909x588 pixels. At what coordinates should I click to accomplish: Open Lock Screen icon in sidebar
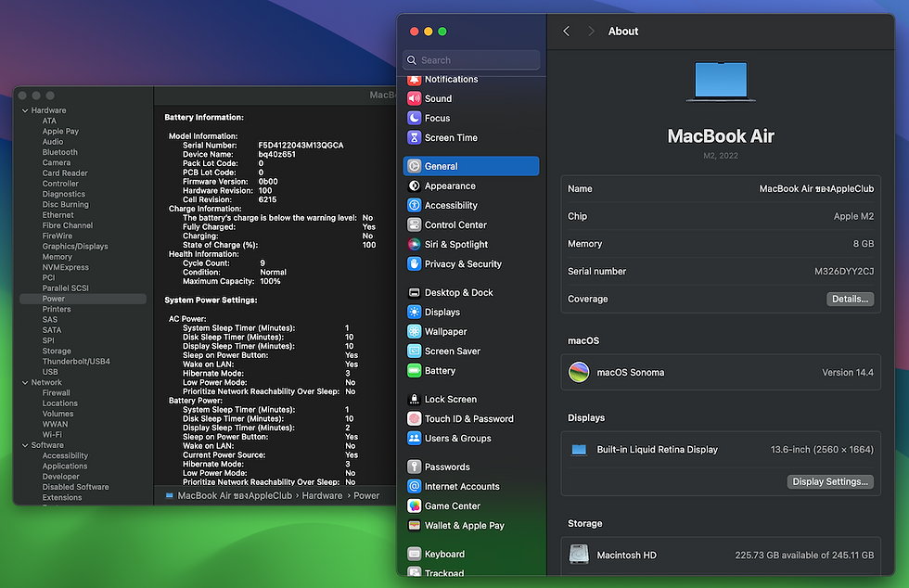tap(414, 399)
